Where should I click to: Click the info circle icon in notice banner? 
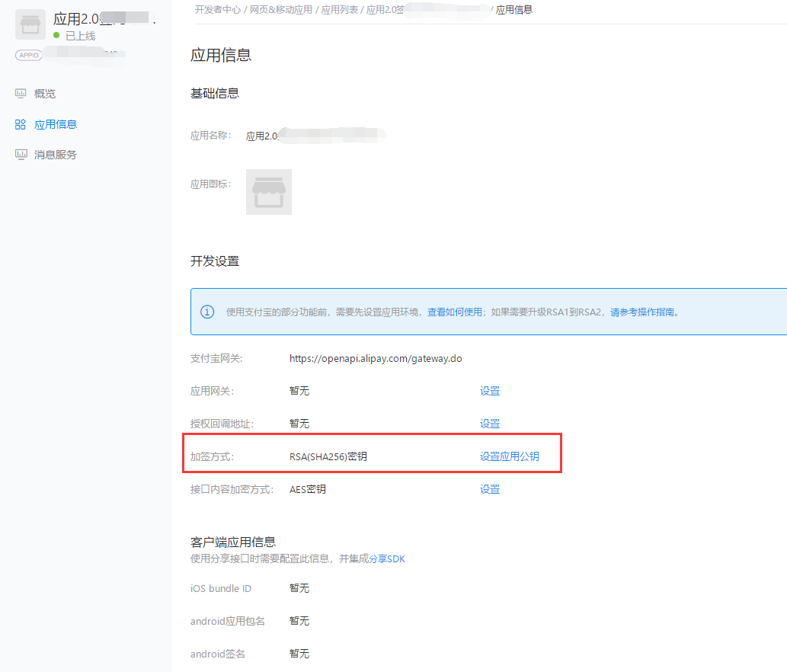(x=207, y=312)
